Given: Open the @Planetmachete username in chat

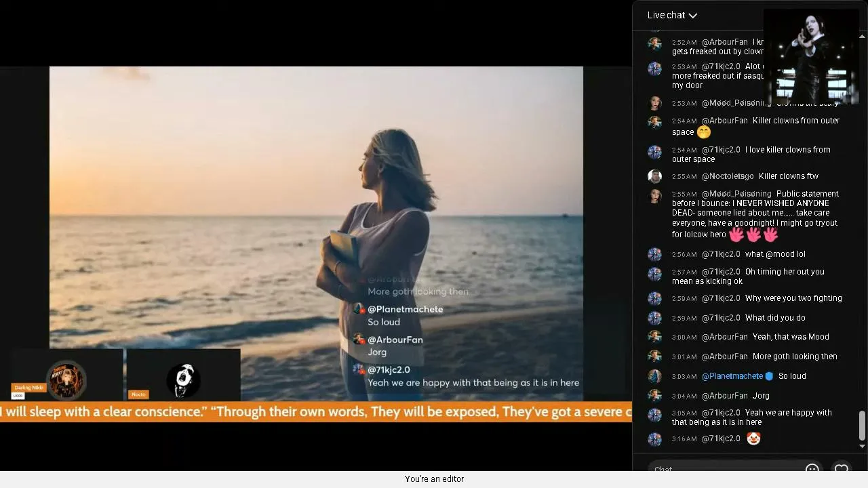Looking at the screenshot, I should (732, 376).
